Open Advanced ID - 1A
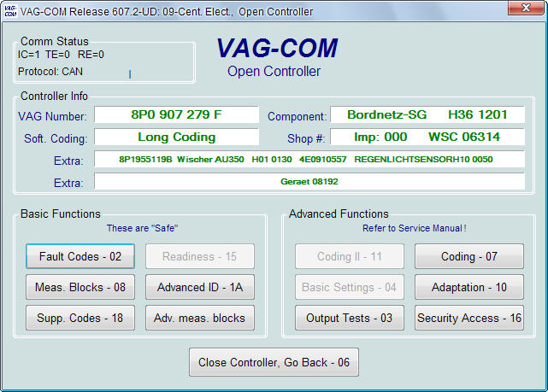This screenshot has height=392, width=548. click(199, 287)
